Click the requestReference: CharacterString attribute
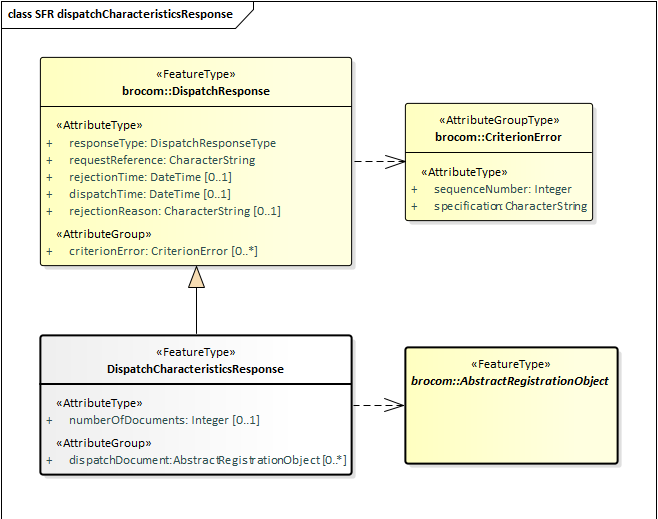658x519 pixels. [x=162, y=160]
